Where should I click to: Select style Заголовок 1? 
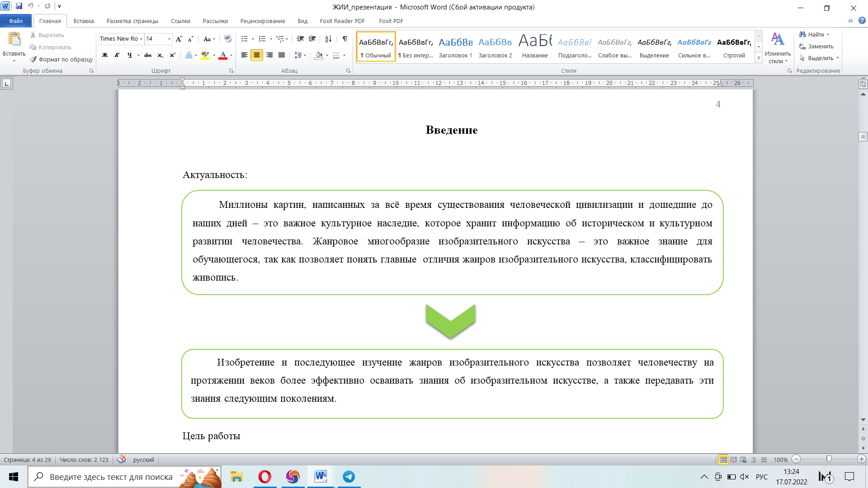(x=455, y=47)
